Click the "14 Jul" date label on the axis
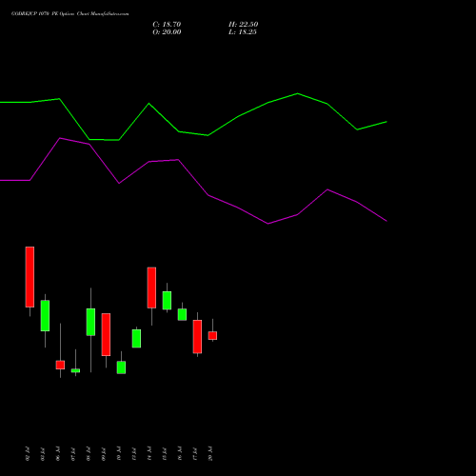This screenshot has width=476, height=476. (x=149, y=454)
